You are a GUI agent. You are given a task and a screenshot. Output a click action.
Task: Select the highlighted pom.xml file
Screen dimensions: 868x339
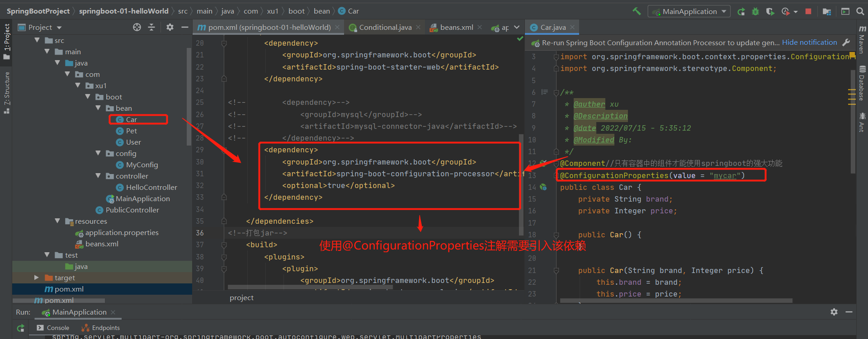click(x=64, y=289)
